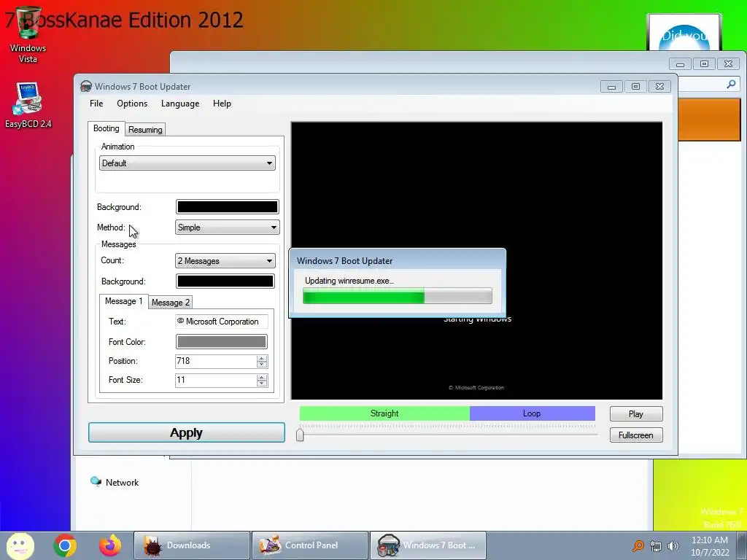Switch to the Control Panel taskbar window
747x560 pixels.
309,545
